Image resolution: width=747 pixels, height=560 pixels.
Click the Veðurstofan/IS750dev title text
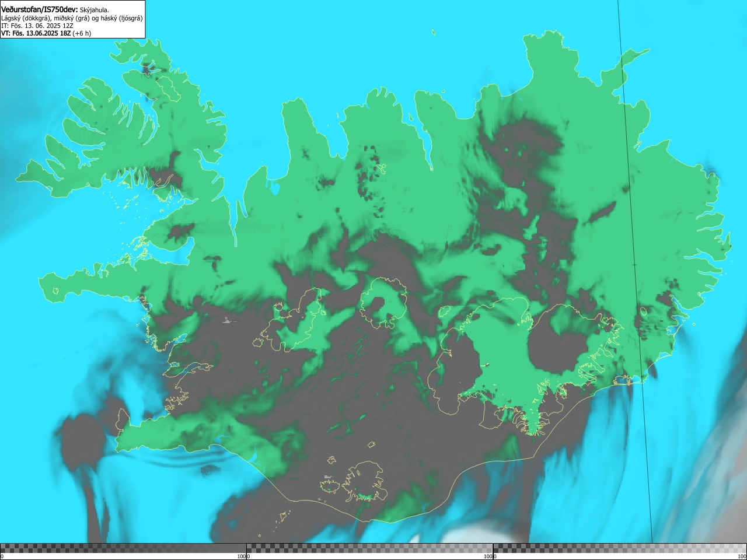tap(40, 9)
